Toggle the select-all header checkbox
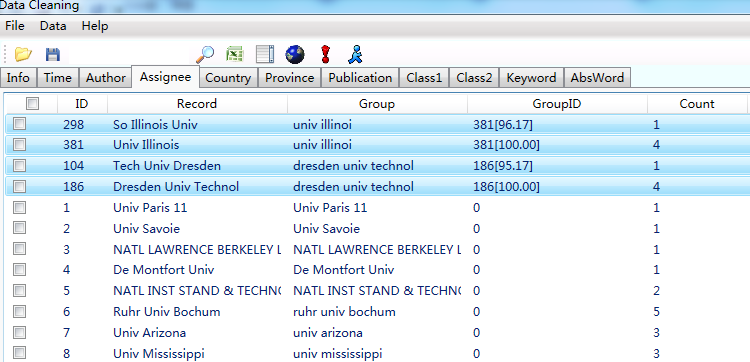The image size is (750, 362). pos(33,103)
